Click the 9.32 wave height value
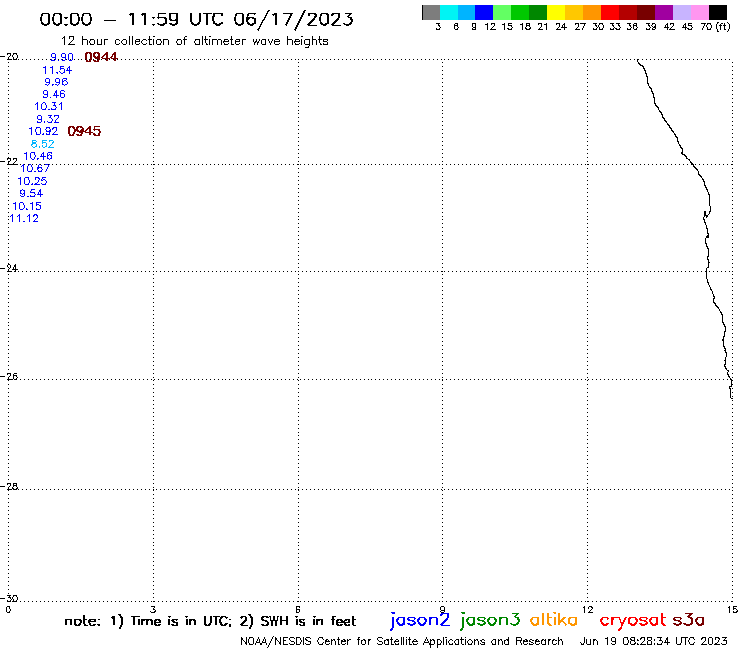This screenshot has height=650, width=740. (x=48, y=119)
